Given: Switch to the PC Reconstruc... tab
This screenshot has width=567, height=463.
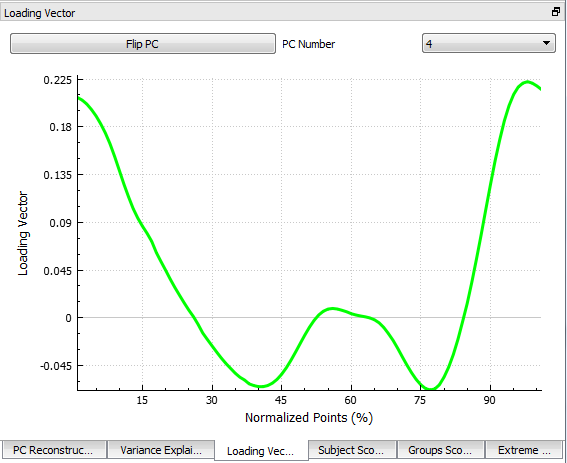Looking at the screenshot, I should tap(53, 450).
